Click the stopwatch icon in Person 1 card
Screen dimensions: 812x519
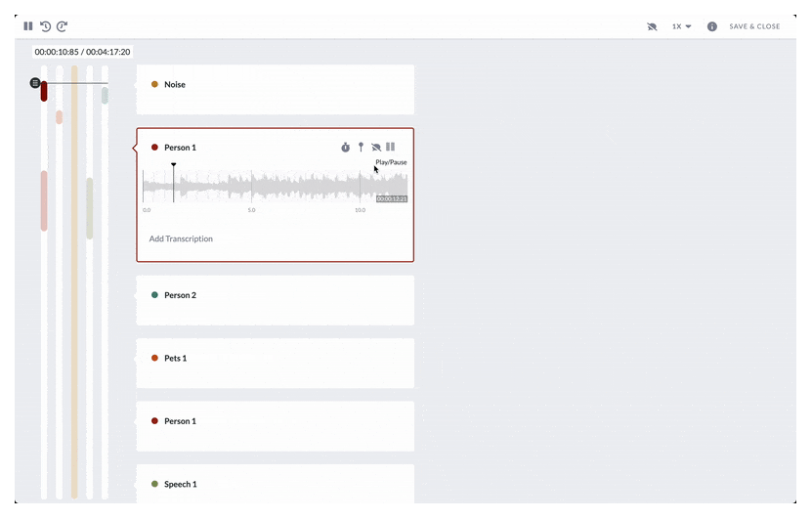(345, 148)
